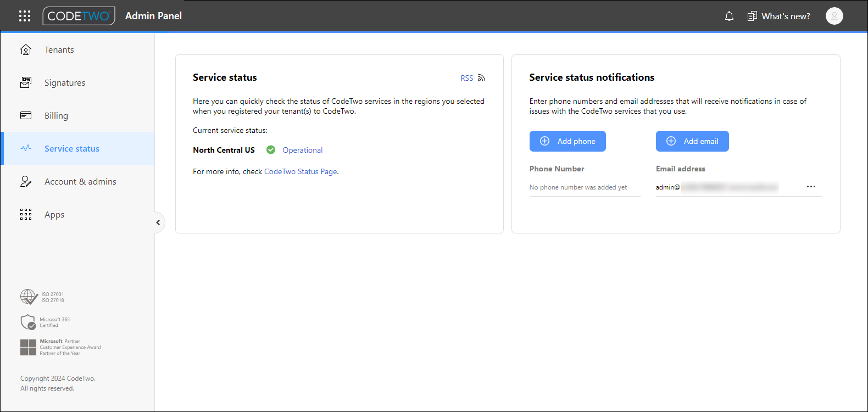Click the RSS feed icon

click(481, 78)
